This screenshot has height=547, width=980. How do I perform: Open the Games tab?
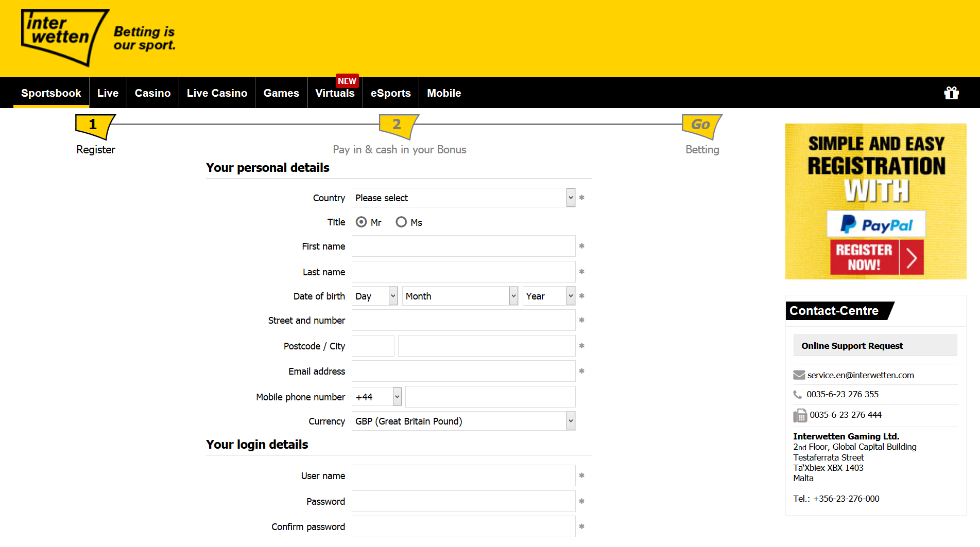click(281, 93)
